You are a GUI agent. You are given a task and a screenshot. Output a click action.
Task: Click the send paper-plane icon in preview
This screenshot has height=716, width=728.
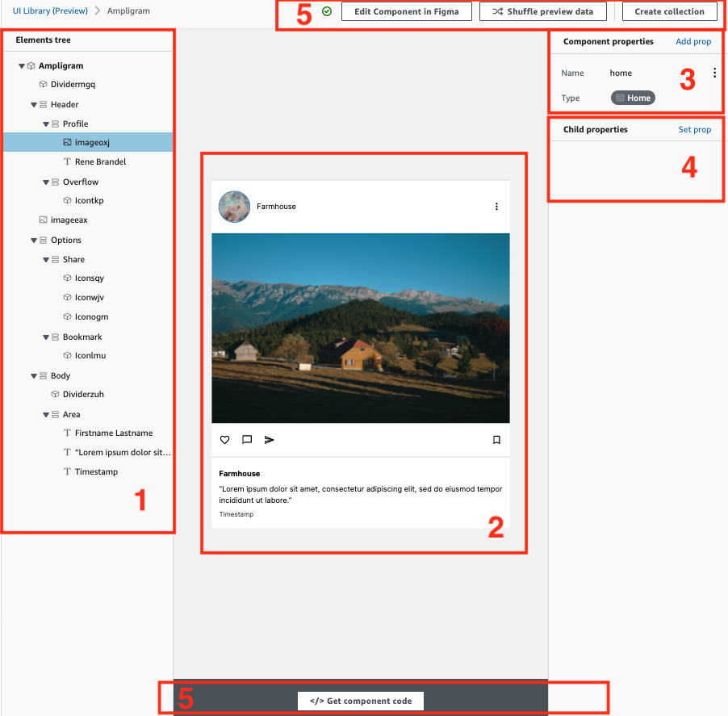(x=270, y=440)
